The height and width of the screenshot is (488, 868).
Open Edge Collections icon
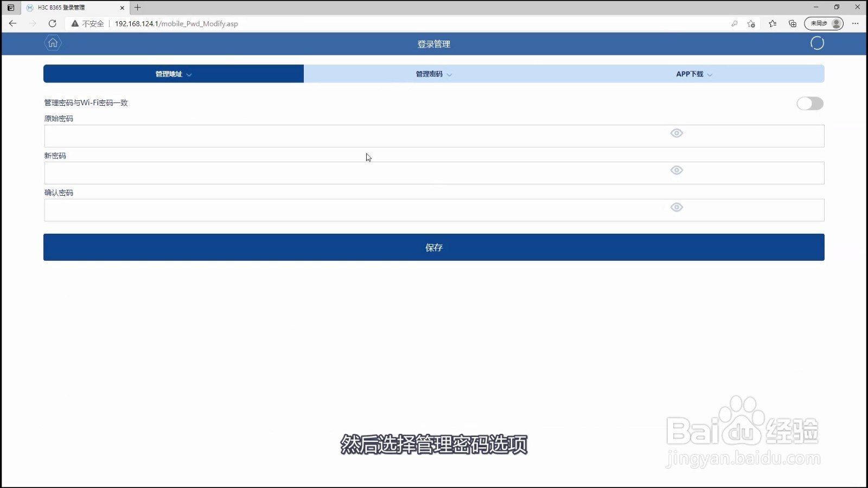click(792, 23)
